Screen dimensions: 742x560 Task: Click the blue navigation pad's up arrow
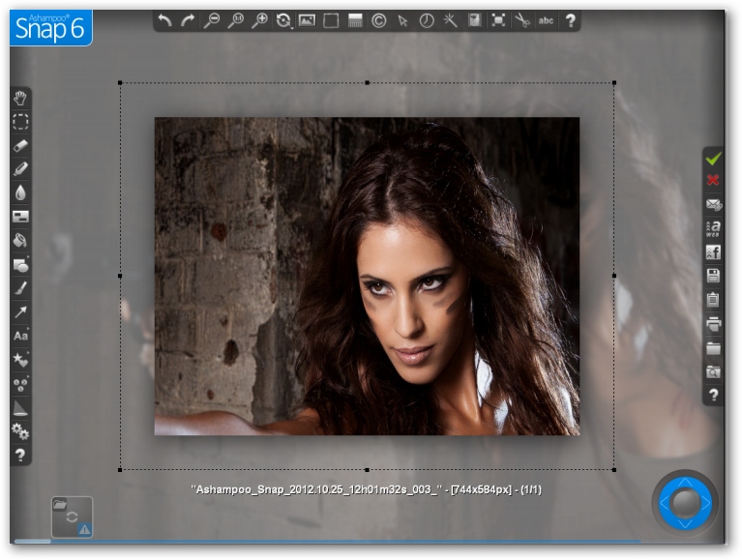(x=685, y=481)
